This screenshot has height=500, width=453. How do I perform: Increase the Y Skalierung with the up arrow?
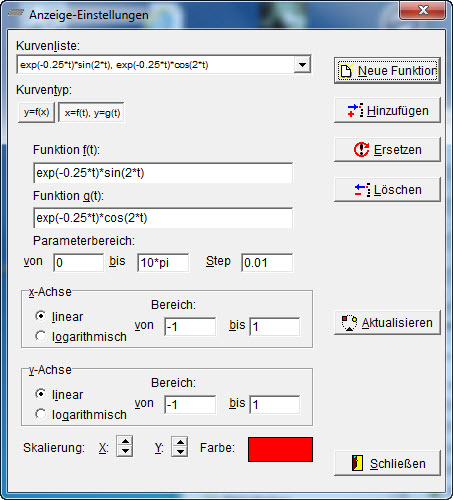(180, 442)
